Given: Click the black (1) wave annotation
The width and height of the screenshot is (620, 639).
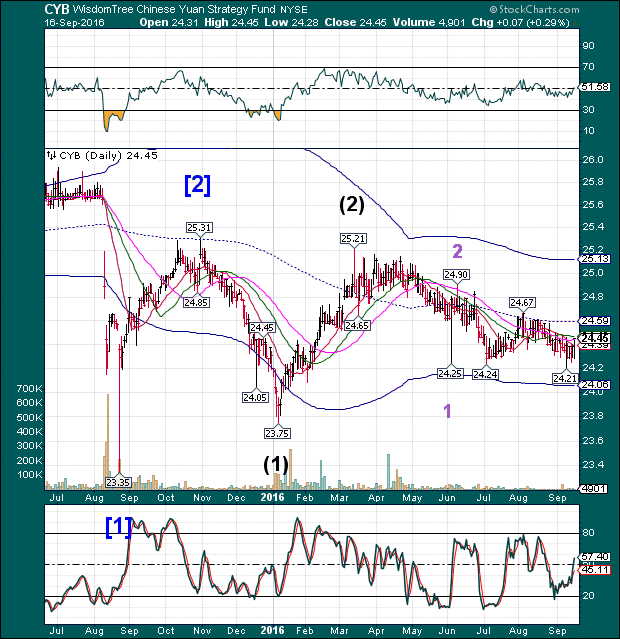Looking at the screenshot, I should tap(276, 465).
